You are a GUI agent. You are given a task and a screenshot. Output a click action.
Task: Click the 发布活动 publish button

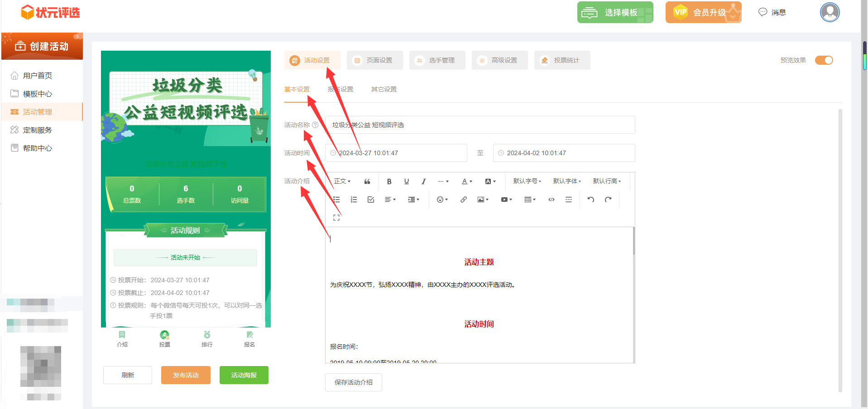186,375
